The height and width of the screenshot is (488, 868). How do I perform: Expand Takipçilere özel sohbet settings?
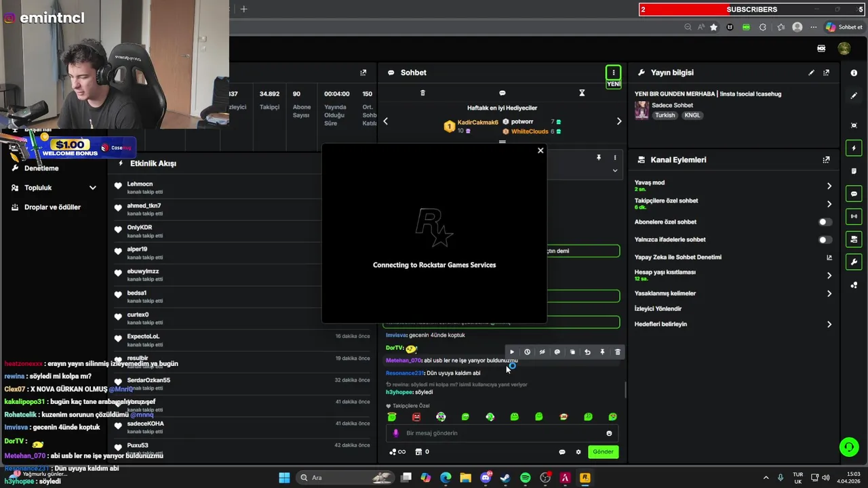(x=829, y=203)
